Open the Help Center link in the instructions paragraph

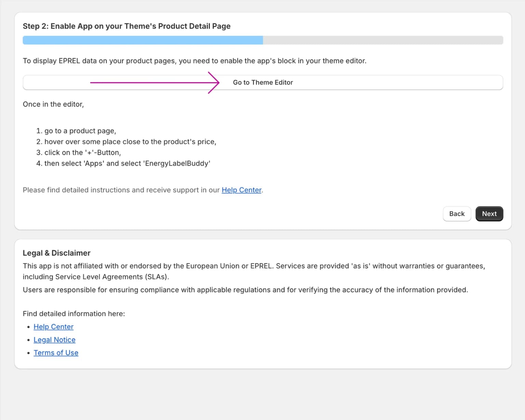[x=241, y=190]
